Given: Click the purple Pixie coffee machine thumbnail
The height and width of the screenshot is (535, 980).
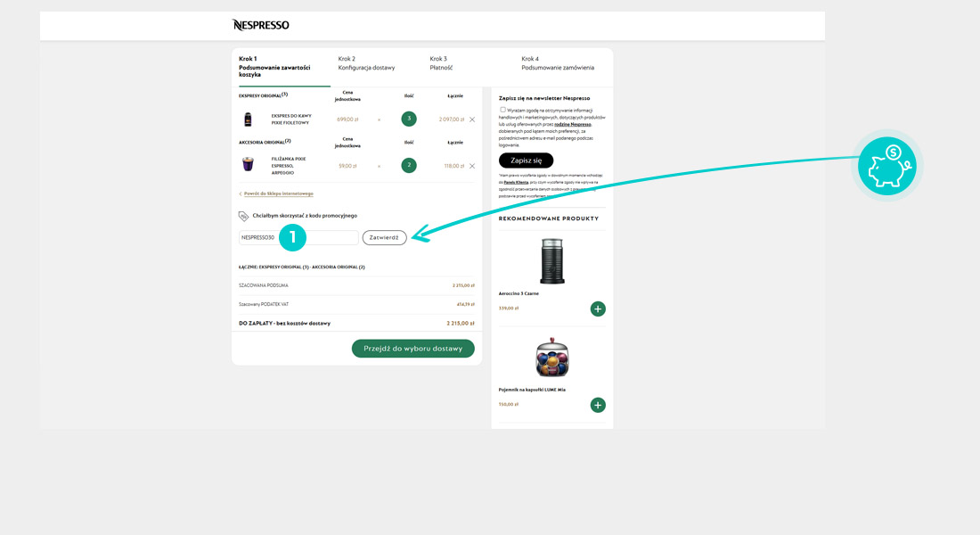Looking at the screenshot, I should click(x=249, y=119).
